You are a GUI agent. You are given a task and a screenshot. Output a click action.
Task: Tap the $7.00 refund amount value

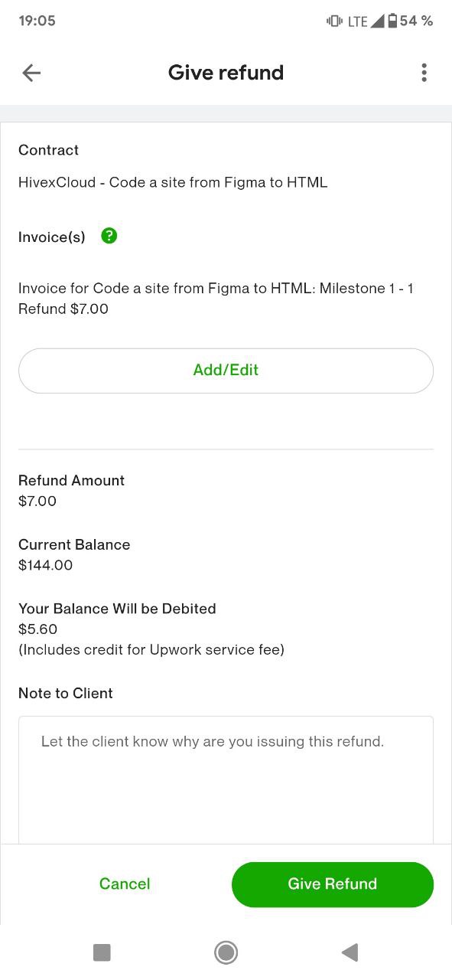tap(37, 501)
